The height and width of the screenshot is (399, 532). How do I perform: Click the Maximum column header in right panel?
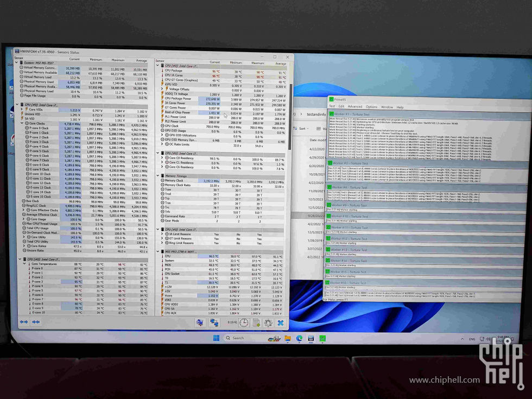point(257,63)
